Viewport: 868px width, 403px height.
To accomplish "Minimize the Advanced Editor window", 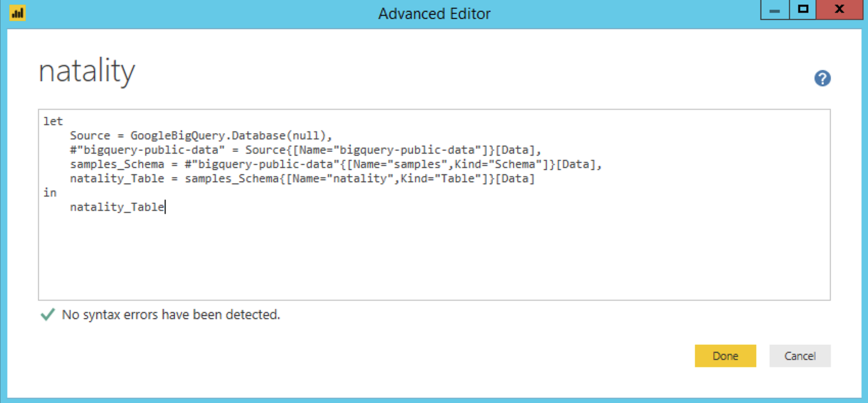I will (774, 9).
